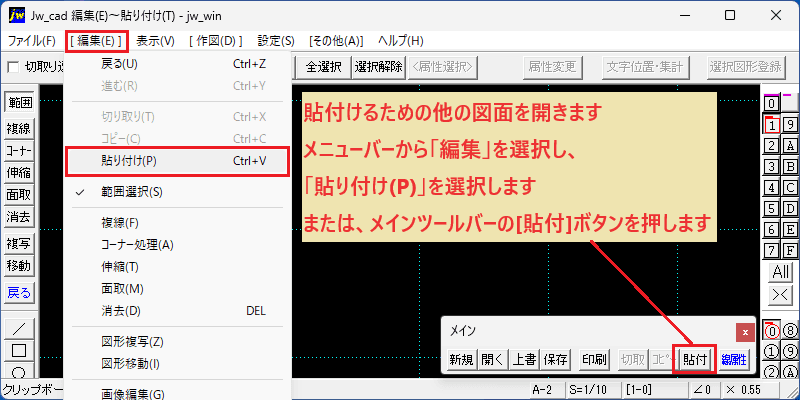
Task: Switch to square layer button 0
Action: 771,104
